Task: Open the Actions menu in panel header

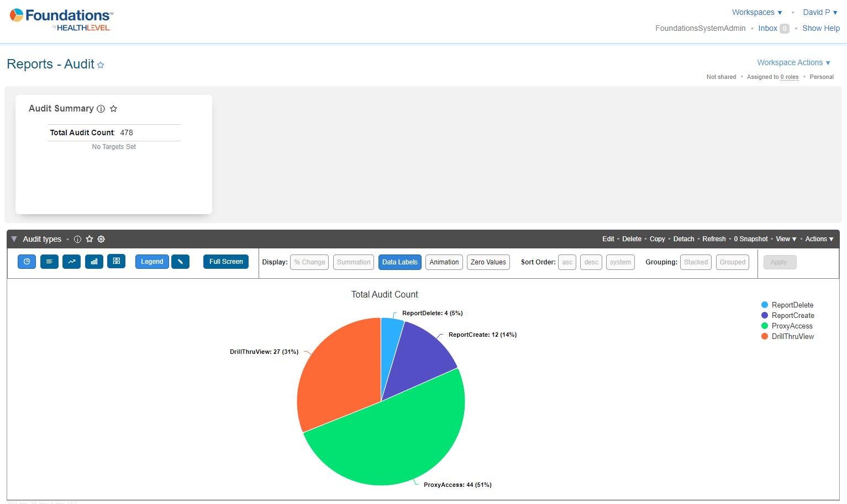Action: [819, 239]
